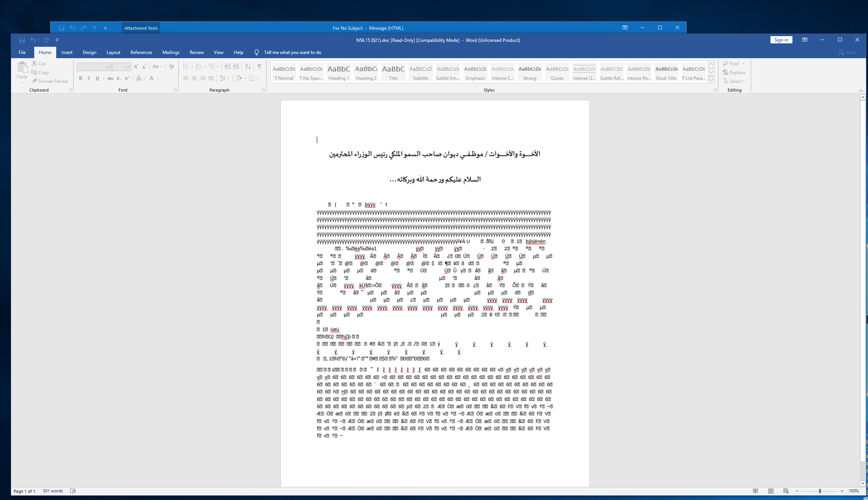868x500 pixels.
Task: Click the Increase Font Size icon
Action: coord(136,66)
